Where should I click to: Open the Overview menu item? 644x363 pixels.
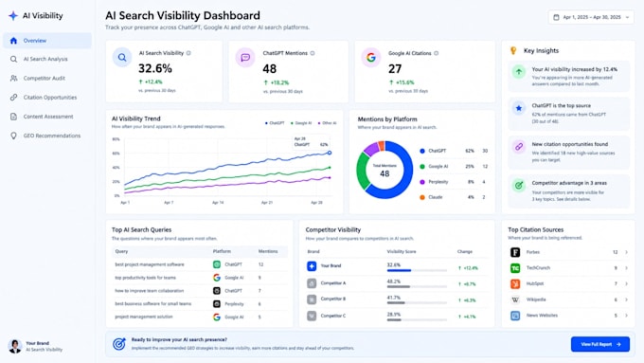pos(47,41)
